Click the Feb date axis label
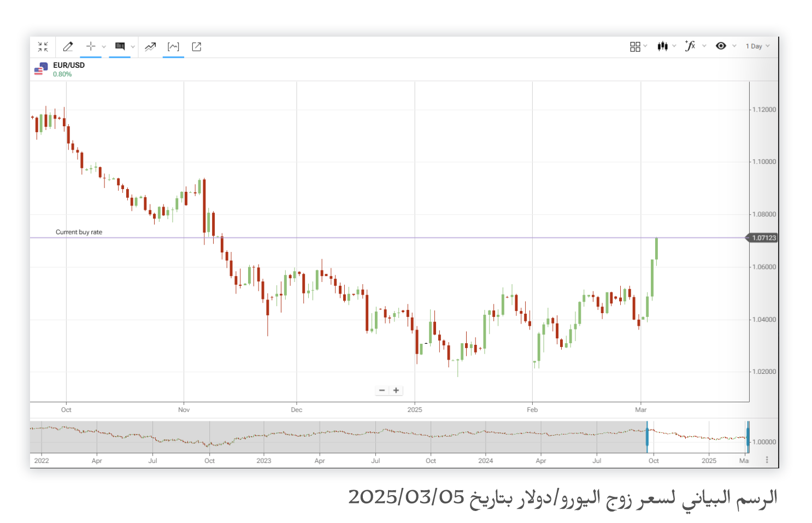This screenshot has width=812, height=523. [532, 410]
